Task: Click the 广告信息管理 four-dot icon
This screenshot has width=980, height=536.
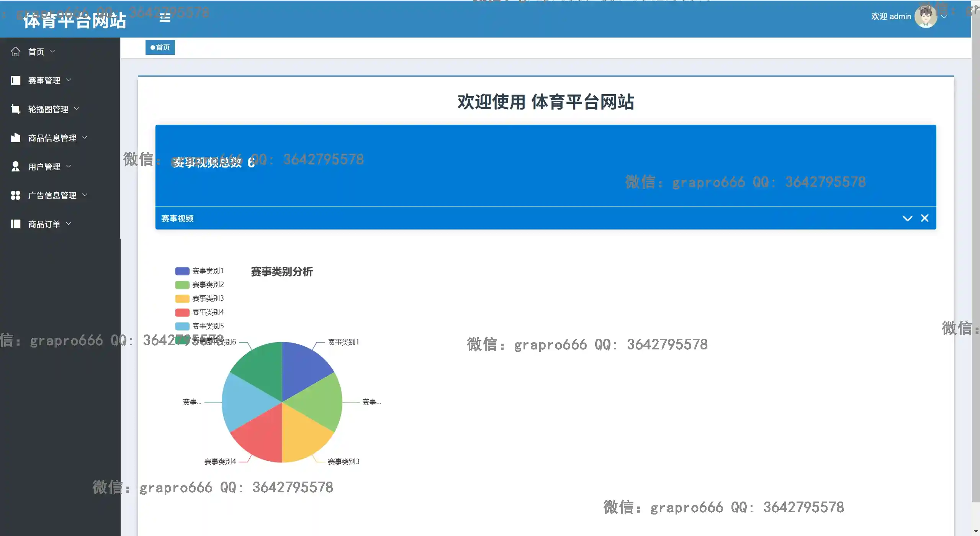Action: 15,195
